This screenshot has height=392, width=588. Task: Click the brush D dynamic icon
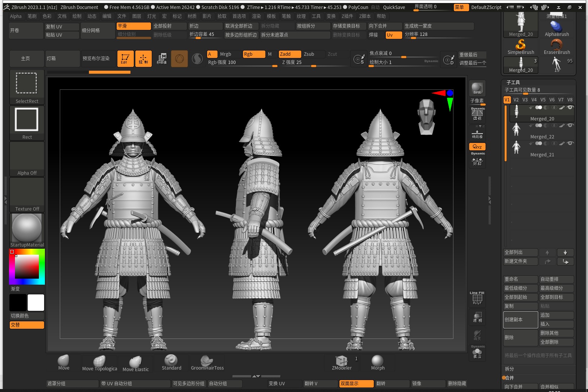[449, 59]
